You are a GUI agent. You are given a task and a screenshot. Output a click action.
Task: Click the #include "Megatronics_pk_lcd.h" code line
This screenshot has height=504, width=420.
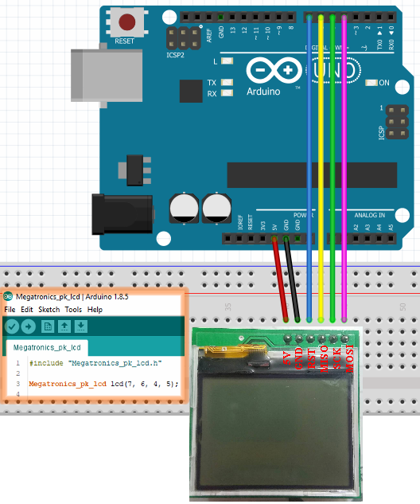coord(95,363)
